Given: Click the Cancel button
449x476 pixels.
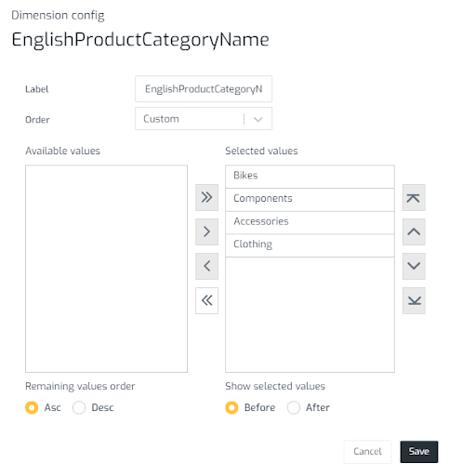Looking at the screenshot, I should (x=367, y=452).
